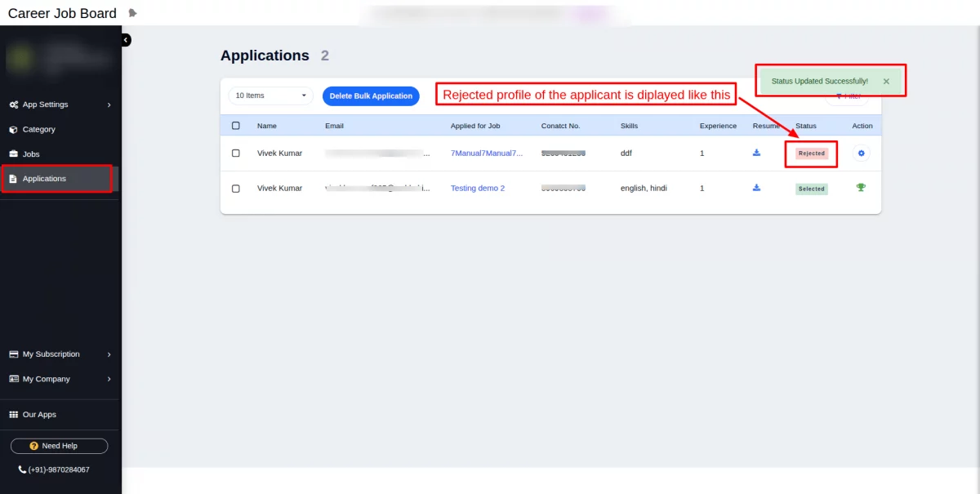Click Our Apps grid icon
This screenshot has width=980, height=494.
13,415
